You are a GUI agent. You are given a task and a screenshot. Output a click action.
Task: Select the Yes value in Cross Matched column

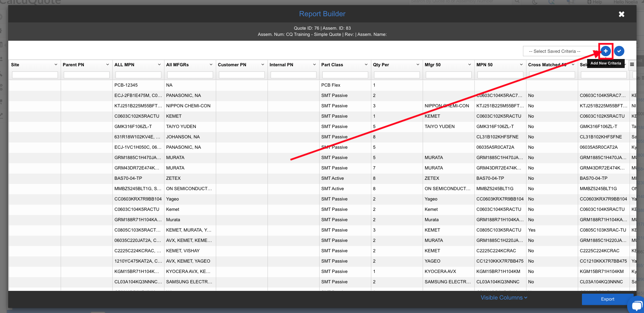click(552, 230)
